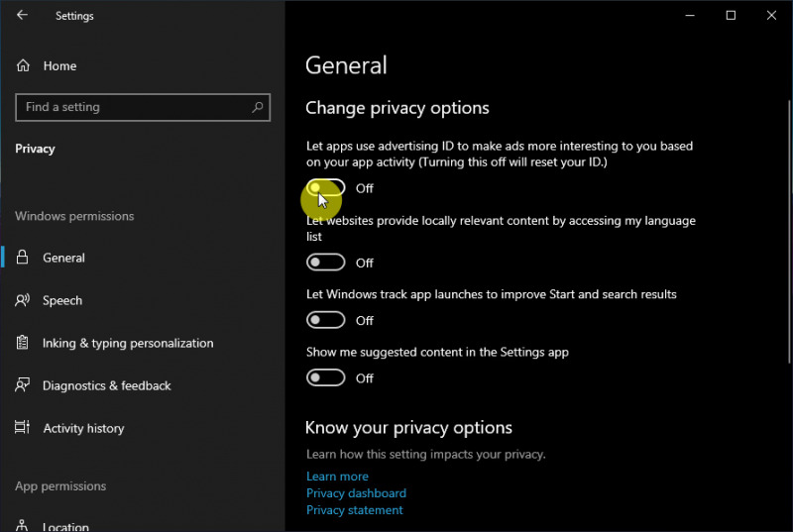This screenshot has height=532, width=793.
Task: Click the Activity history icon
Action: [23, 428]
